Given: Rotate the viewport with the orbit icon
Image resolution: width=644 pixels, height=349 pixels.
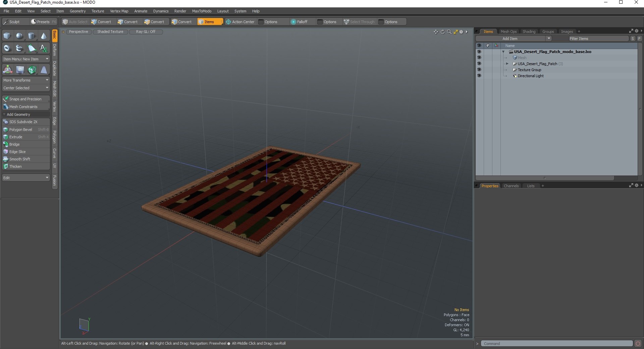Looking at the screenshot, I should pyautogui.click(x=442, y=32).
